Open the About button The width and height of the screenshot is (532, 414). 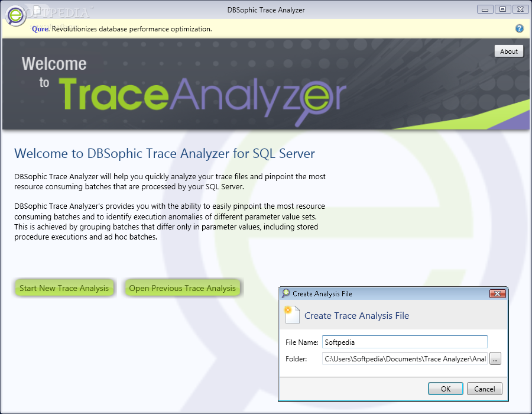click(x=508, y=51)
